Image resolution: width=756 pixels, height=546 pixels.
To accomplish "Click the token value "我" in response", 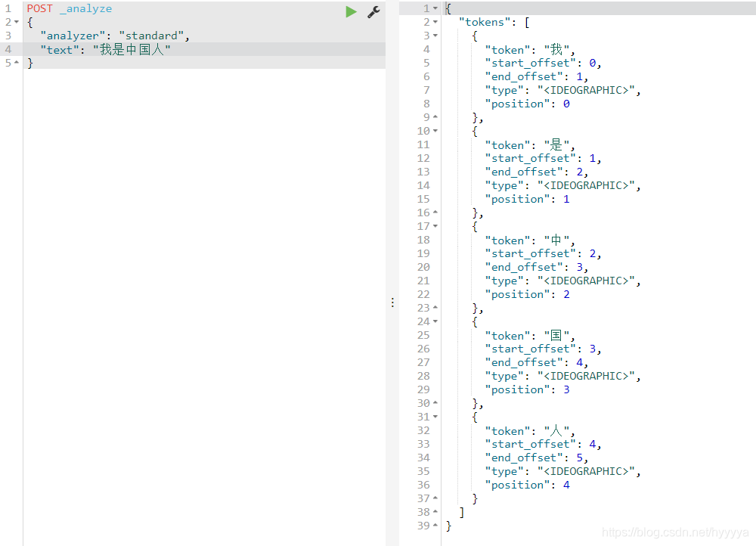I will click(556, 49).
